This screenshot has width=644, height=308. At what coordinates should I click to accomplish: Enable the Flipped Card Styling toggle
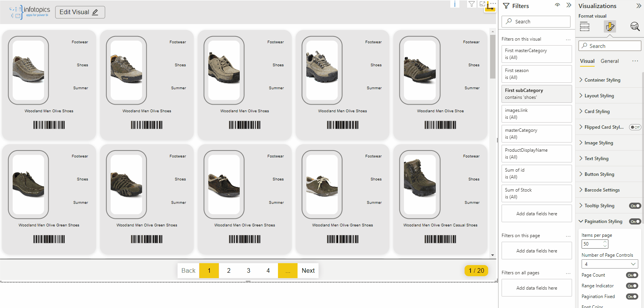(635, 127)
